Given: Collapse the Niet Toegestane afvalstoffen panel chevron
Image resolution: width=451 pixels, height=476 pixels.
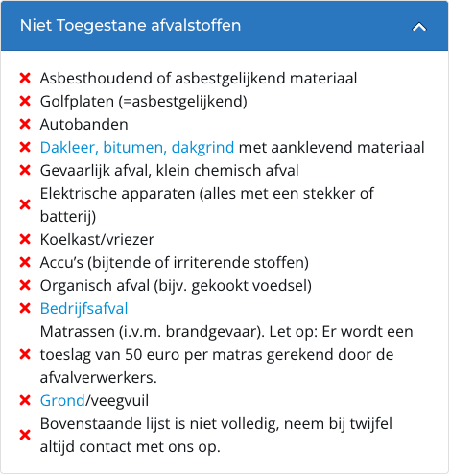Looking at the screenshot, I should 419,27.
